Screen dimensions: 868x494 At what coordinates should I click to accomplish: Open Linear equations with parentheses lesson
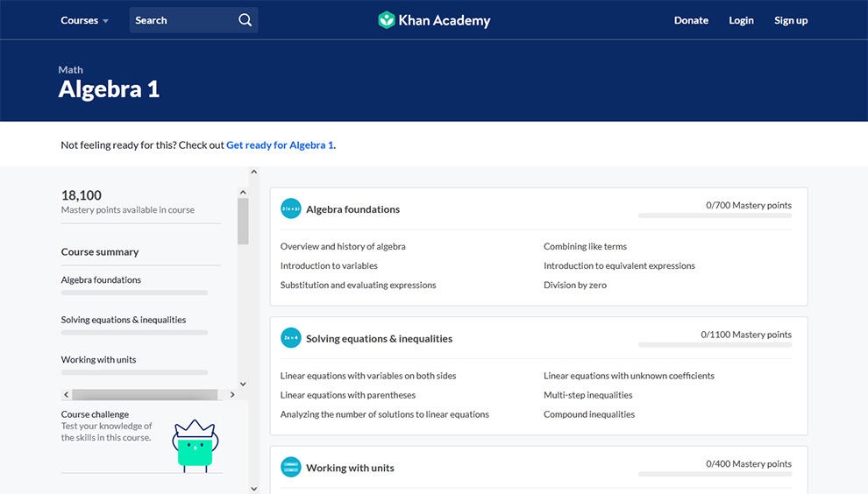coord(348,395)
